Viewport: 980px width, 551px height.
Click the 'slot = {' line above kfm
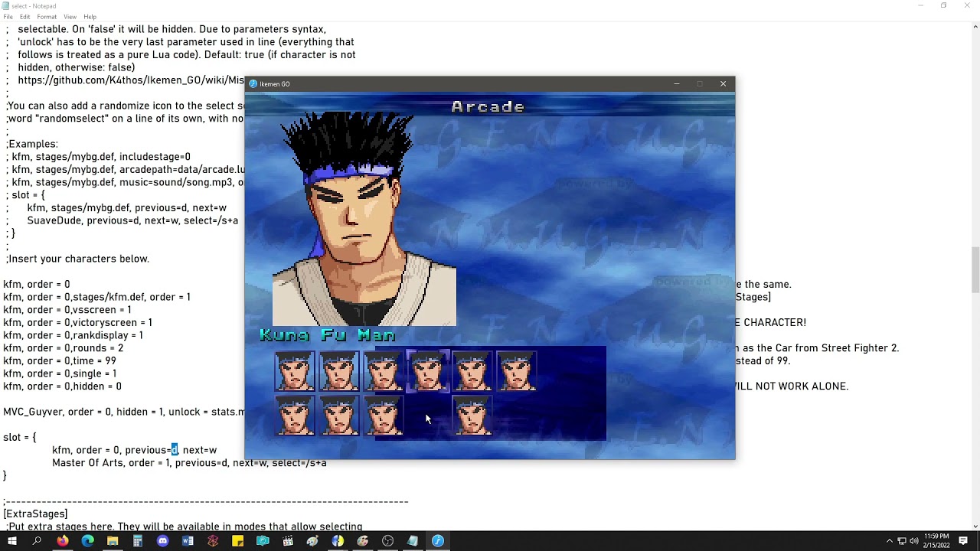click(x=20, y=437)
